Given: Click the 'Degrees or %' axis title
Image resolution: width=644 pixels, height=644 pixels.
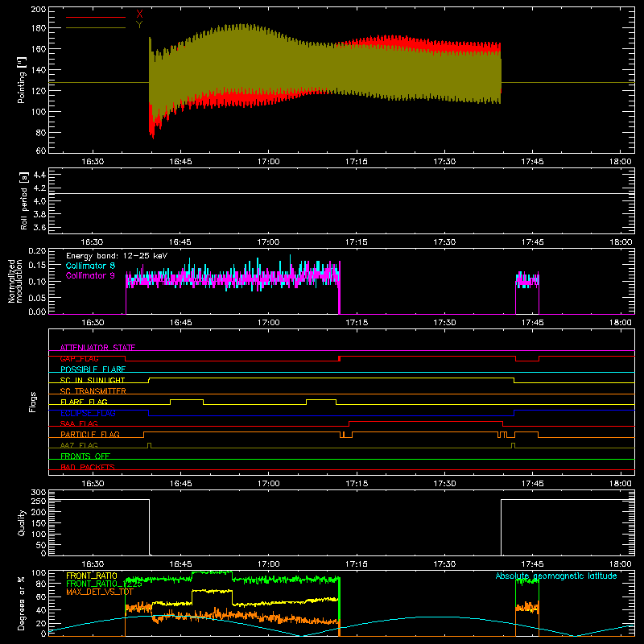Looking at the screenshot, I should click(x=22, y=603).
